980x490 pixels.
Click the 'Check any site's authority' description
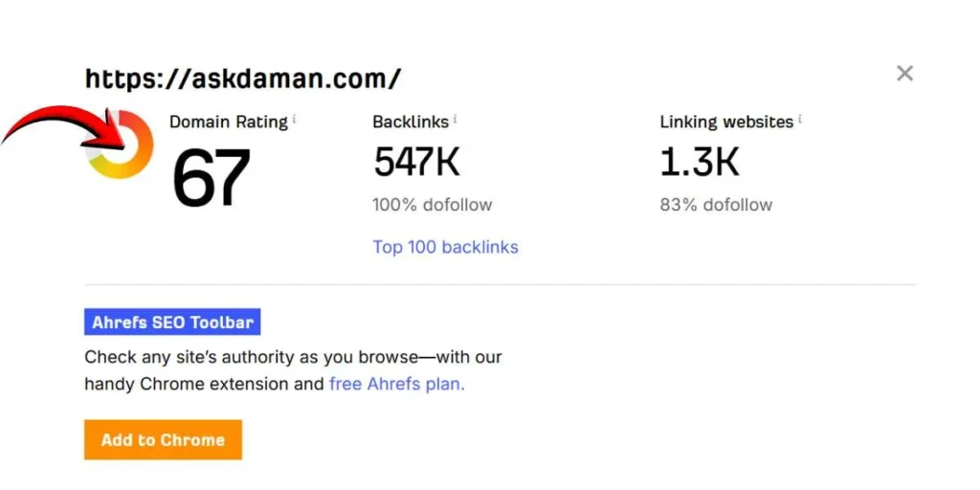coord(293,357)
